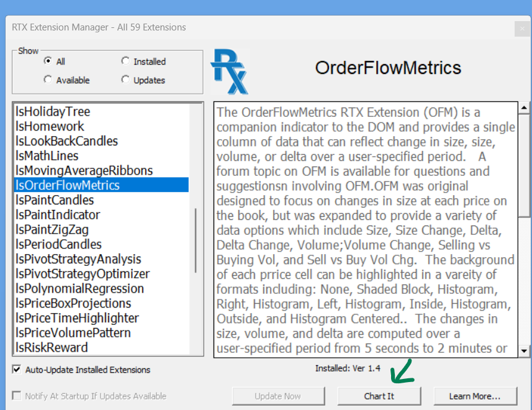Click description scrollbar down arrow
532x410 pixels.
(524, 351)
